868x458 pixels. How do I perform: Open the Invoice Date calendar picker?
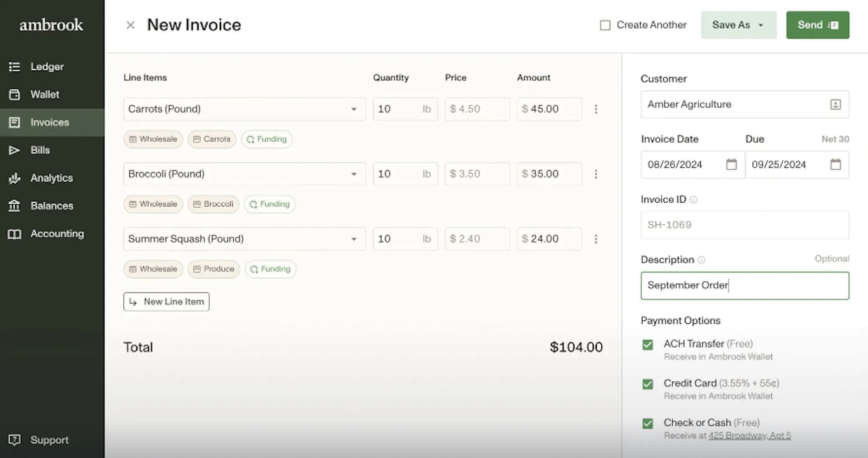click(x=731, y=164)
